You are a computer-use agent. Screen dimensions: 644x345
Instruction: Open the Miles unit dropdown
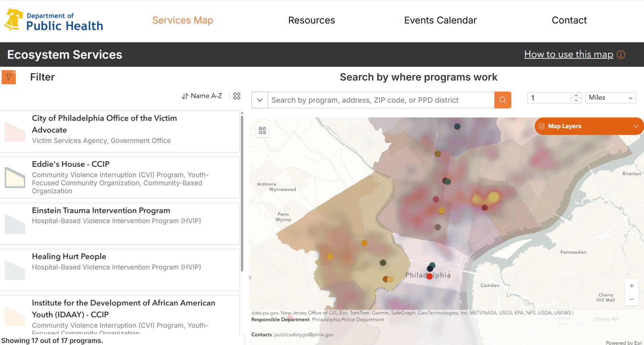pyautogui.click(x=610, y=98)
